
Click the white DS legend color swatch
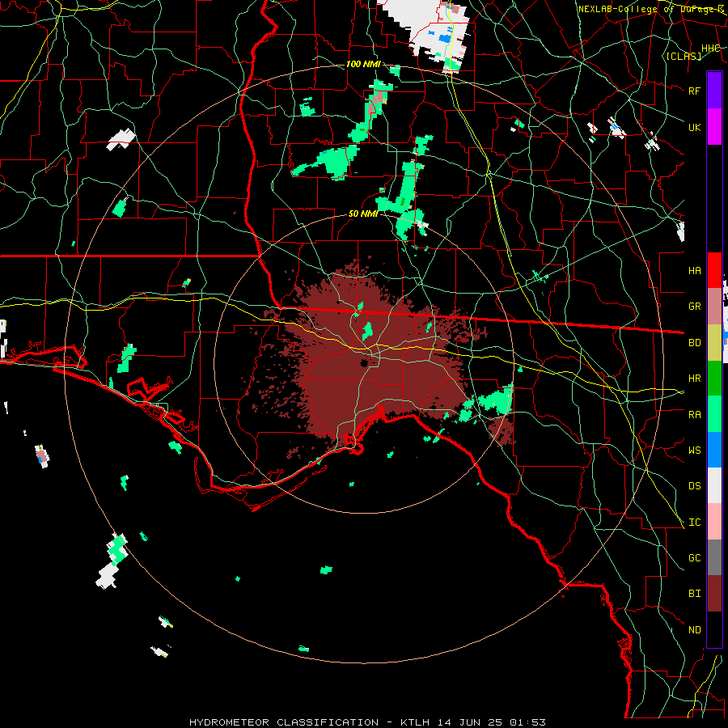pos(714,485)
